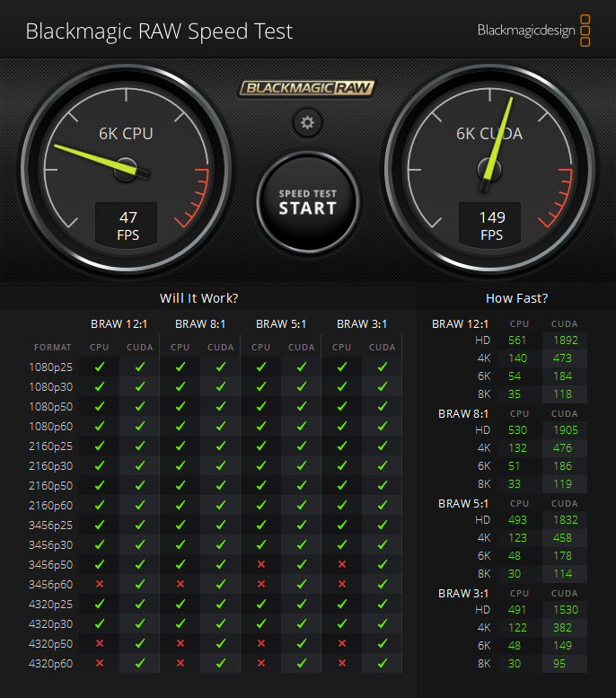Click the BRAW 8:1 HD CPU value 530

point(517,430)
